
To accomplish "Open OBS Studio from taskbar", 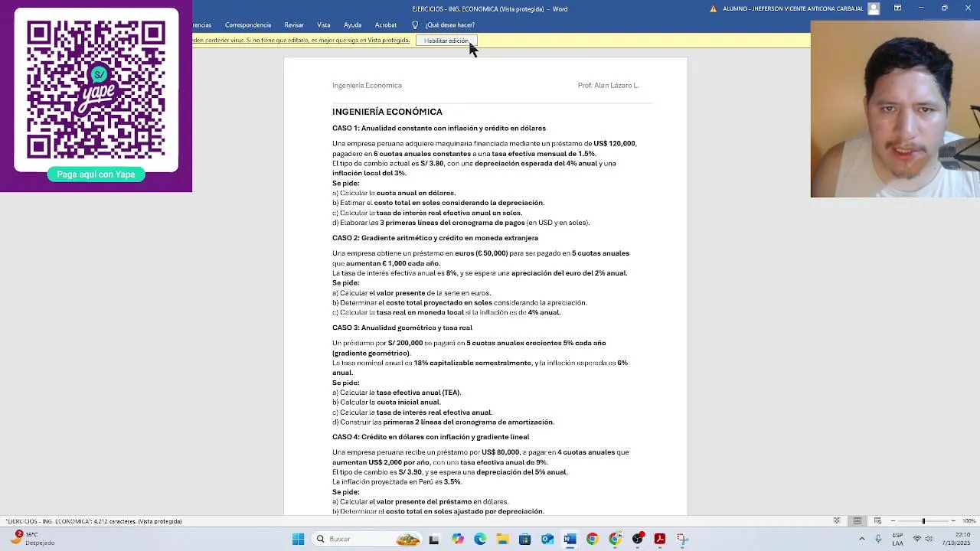I will 638,539.
